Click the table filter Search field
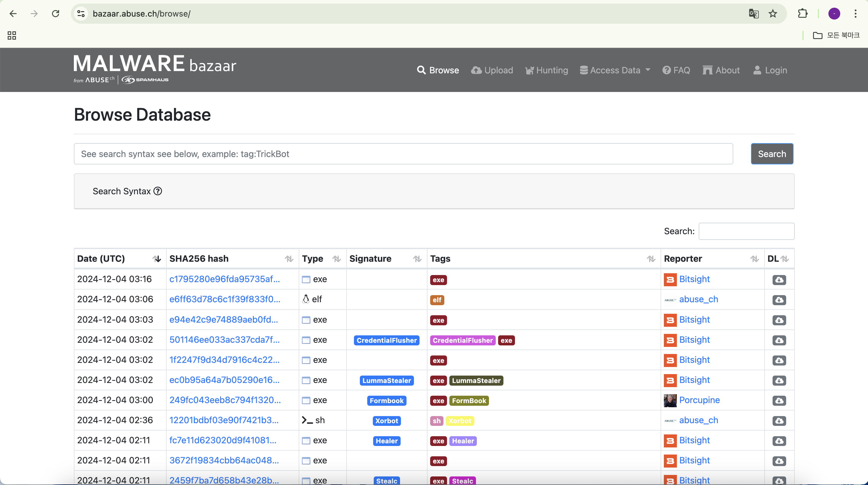 click(746, 231)
